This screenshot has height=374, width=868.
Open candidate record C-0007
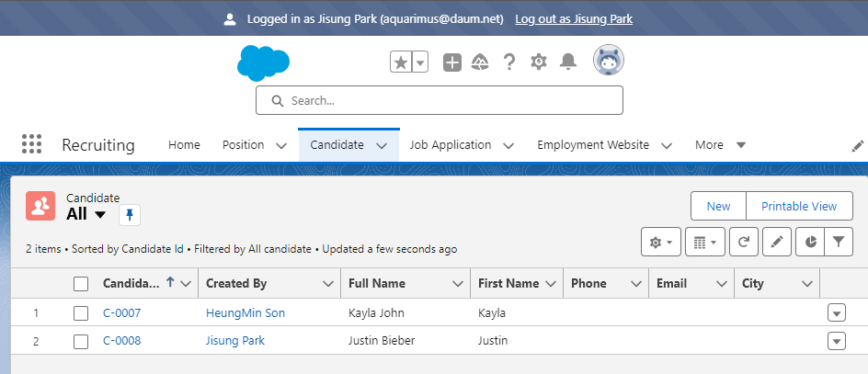[x=121, y=313]
